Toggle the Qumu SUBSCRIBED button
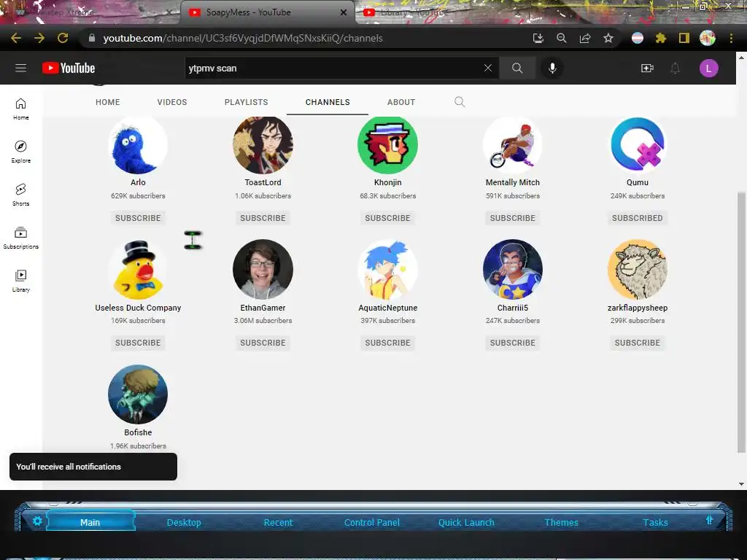Screen dimensions: 747x560 [638, 218]
